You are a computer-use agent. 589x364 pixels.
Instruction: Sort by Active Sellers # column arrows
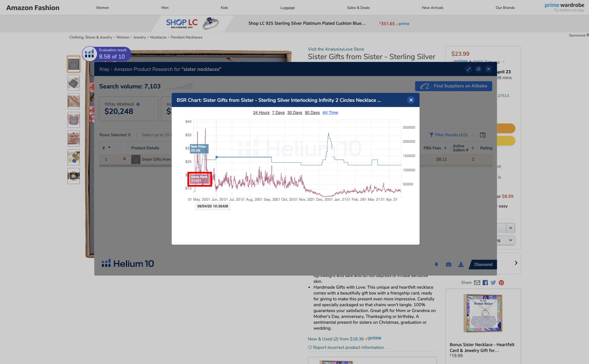[473, 148]
